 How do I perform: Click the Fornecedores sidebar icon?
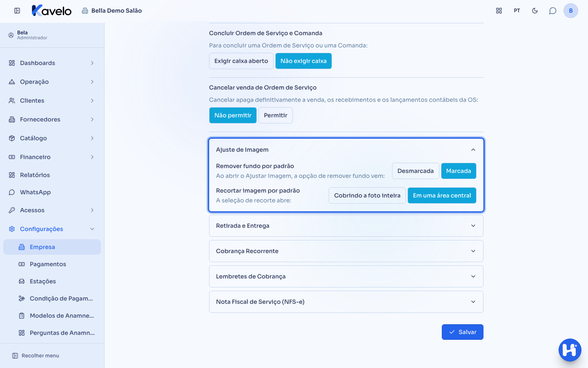(x=12, y=119)
